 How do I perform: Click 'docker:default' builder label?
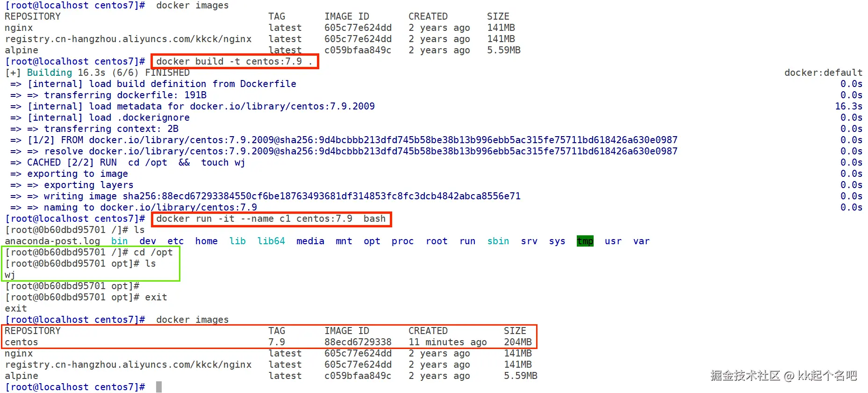pos(824,73)
